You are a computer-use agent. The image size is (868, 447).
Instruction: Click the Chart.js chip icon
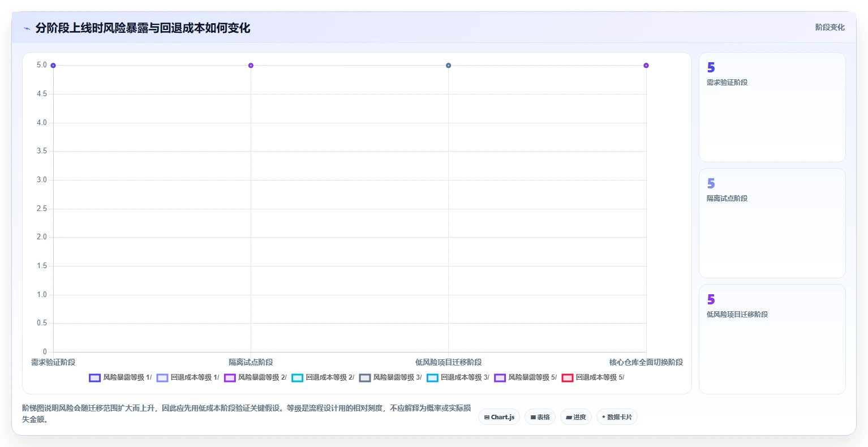pos(487,418)
